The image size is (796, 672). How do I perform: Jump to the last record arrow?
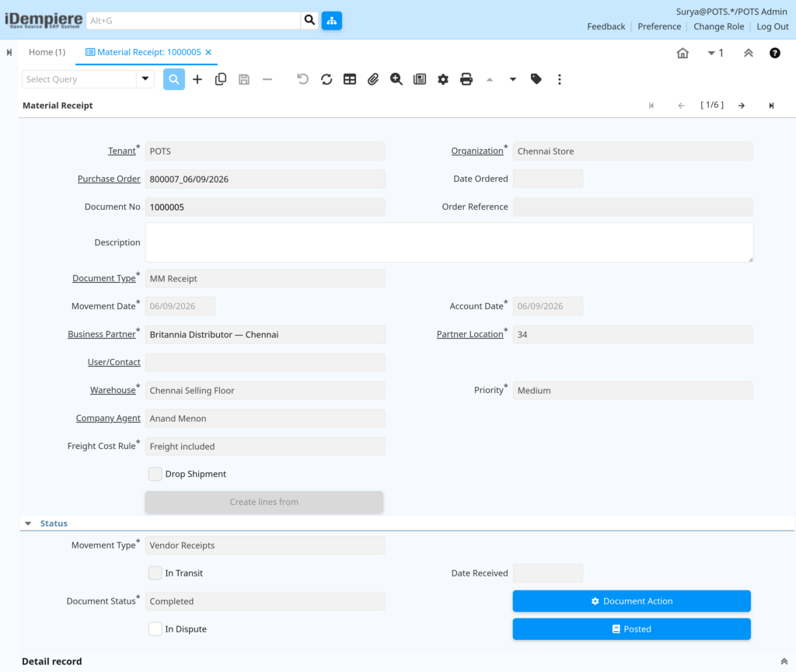coord(771,106)
